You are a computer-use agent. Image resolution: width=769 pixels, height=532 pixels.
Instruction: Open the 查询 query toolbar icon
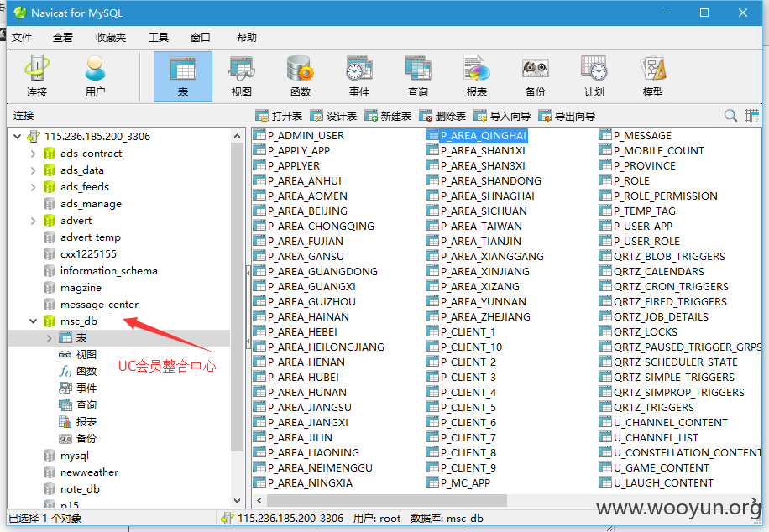(418, 76)
